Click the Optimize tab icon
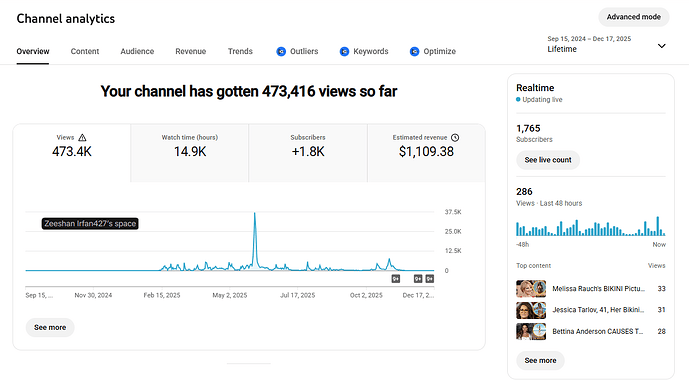The height and width of the screenshot is (380, 689). (414, 51)
